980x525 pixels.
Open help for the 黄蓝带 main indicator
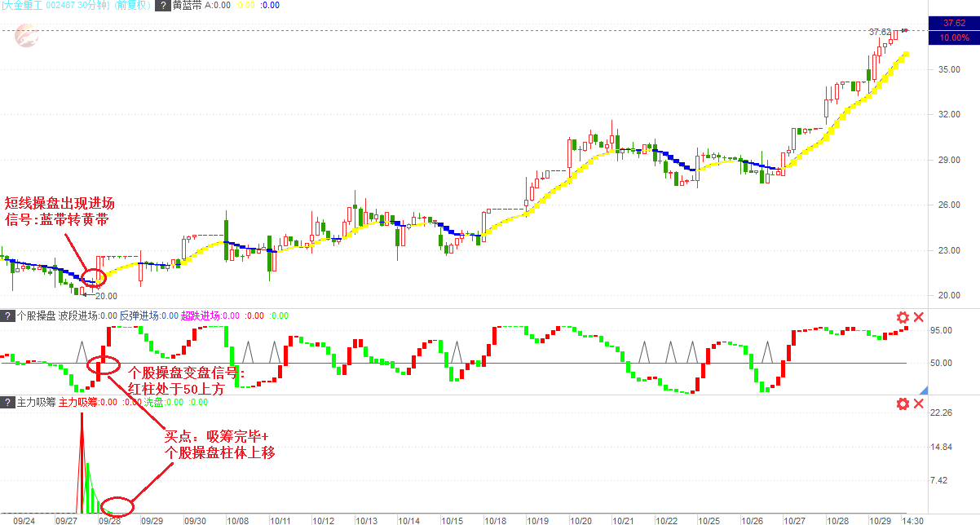(165, 5)
